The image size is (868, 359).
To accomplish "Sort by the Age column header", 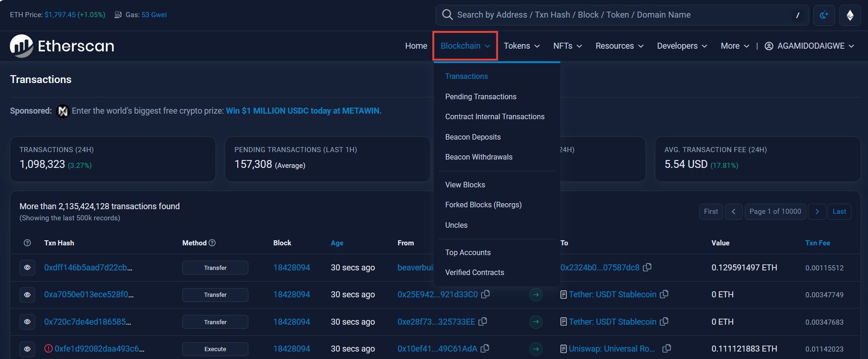I will tap(337, 243).
